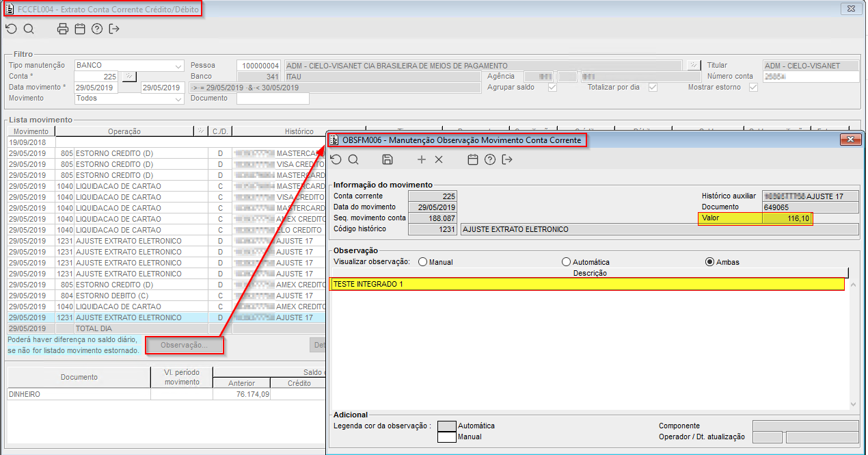Select the TOTAL DIA row

(167, 328)
